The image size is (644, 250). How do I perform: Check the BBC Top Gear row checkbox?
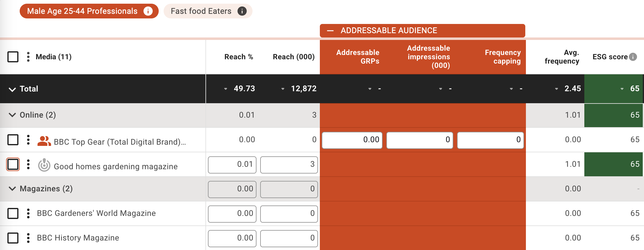coord(13,140)
